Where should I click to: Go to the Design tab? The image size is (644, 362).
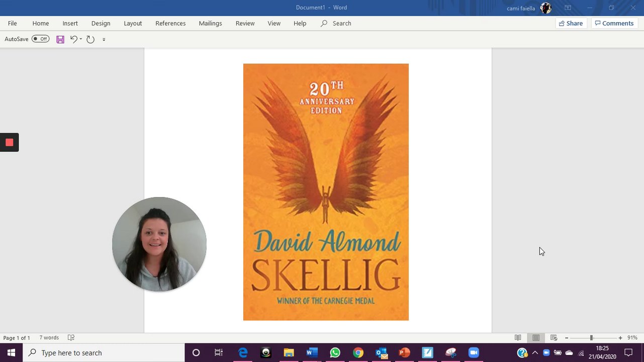[x=101, y=23]
